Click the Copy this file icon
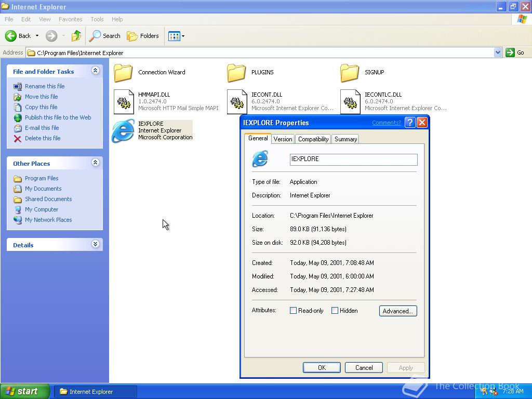Viewport: 532px width, 399px height. click(18, 107)
